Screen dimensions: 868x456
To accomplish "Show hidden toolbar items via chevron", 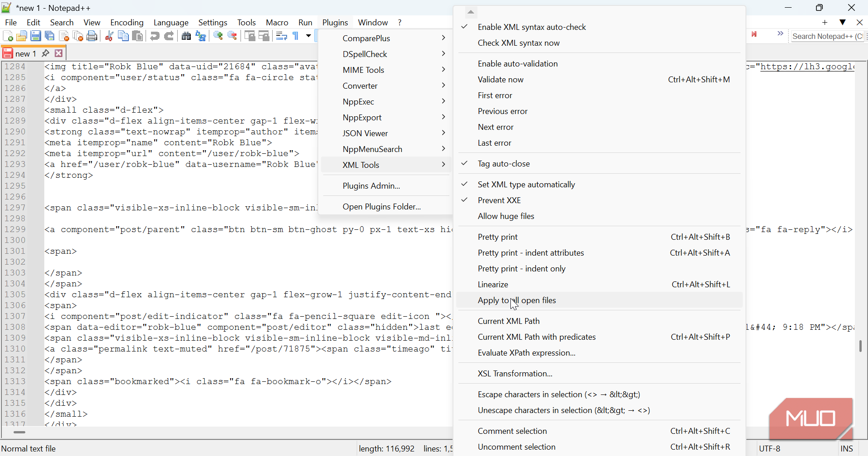I will (x=780, y=33).
